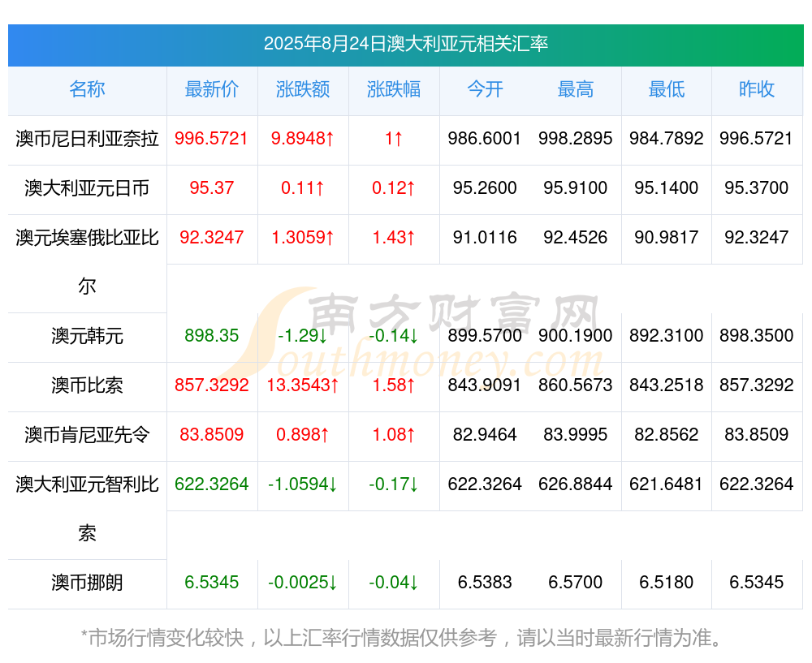Select the row name 澳元埃塞俄比亚比尔
Image resolution: width=812 pixels, height=663 pixels.
pos(87,262)
